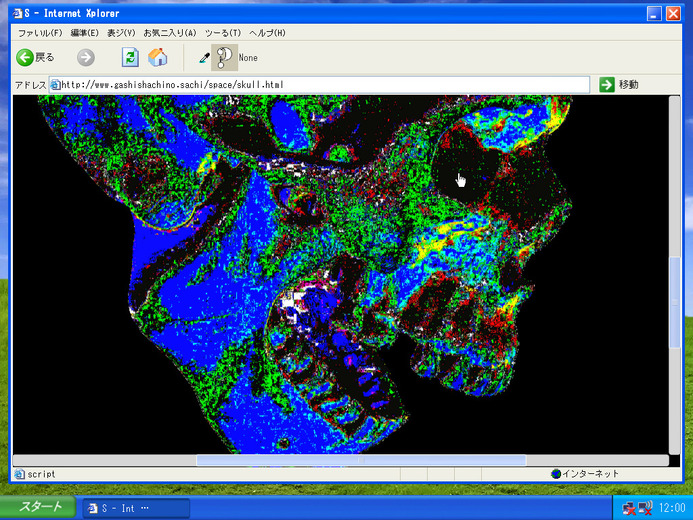Open the スタート Start button
The width and height of the screenshot is (693, 520).
pyautogui.click(x=38, y=507)
